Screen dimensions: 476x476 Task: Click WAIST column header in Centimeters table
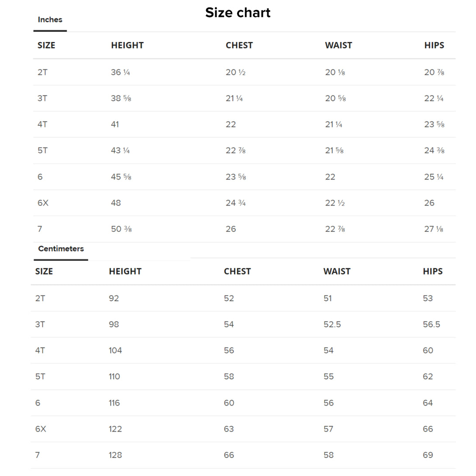(337, 272)
